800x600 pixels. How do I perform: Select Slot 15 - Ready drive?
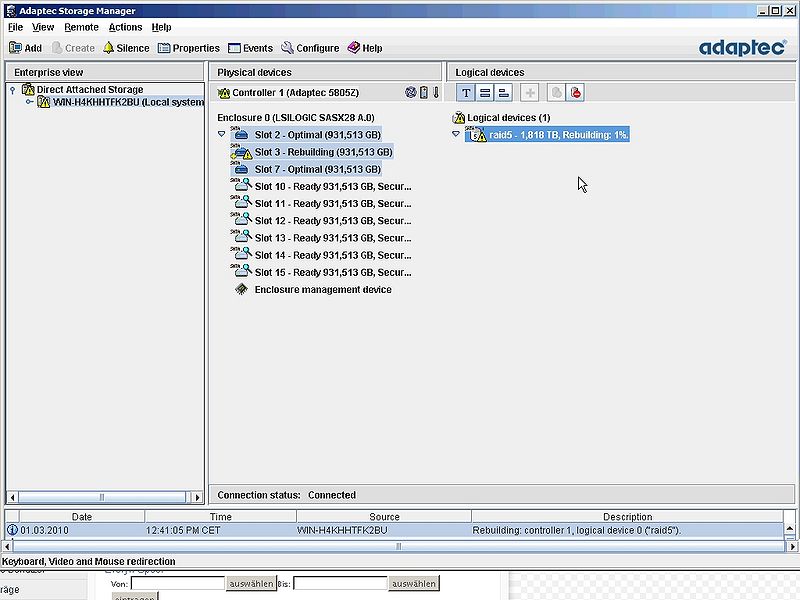pos(333,272)
